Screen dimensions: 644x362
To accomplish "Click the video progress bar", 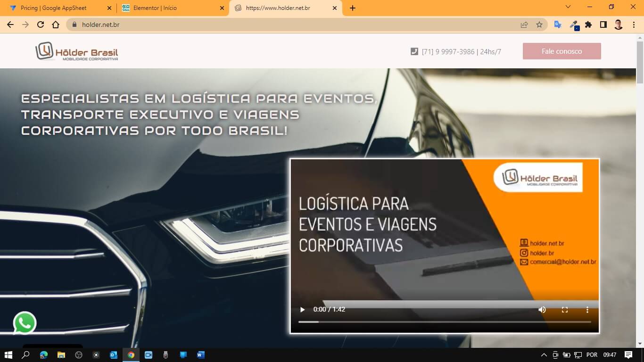I will [x=444, y=322].
